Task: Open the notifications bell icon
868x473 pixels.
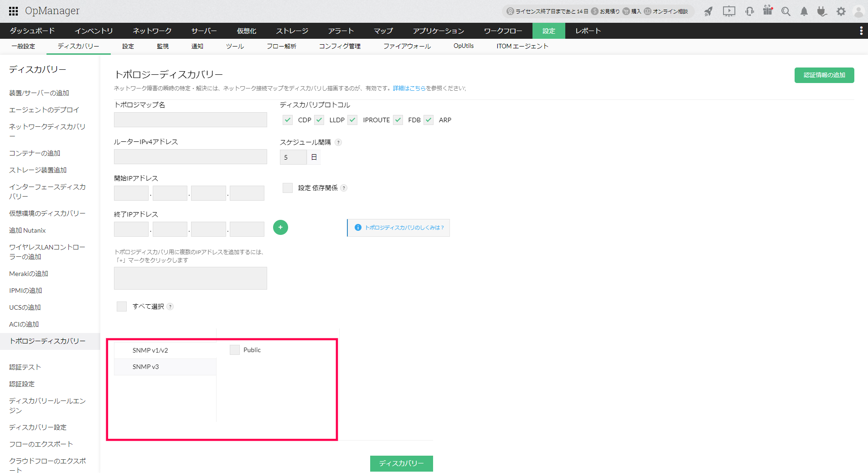Action: 804,11
